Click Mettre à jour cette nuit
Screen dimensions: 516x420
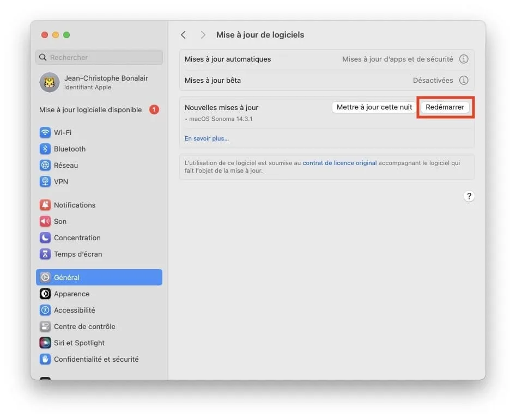[374, 107]
